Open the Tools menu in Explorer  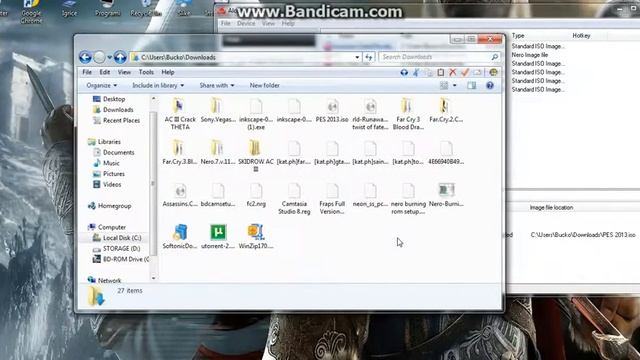(x=146, y=72)
